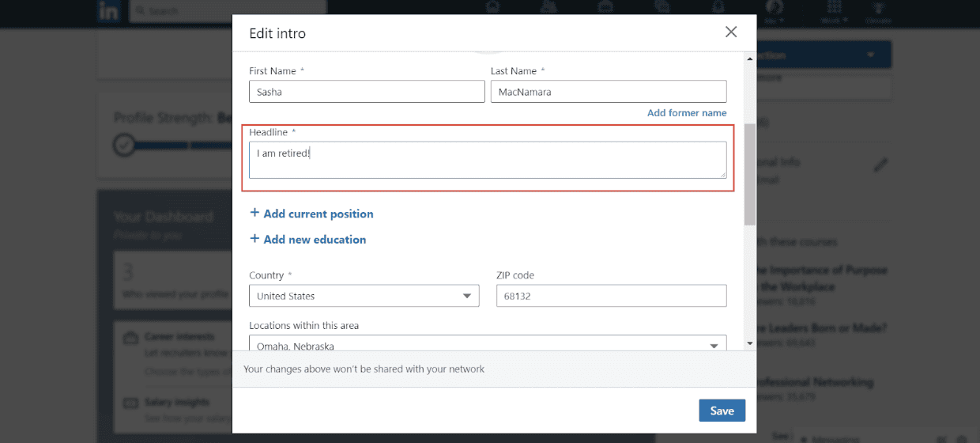The height and width of the screenshot is (443, 980).
Task: Open the Country dropdown showing United States
Action: [364, 296]
